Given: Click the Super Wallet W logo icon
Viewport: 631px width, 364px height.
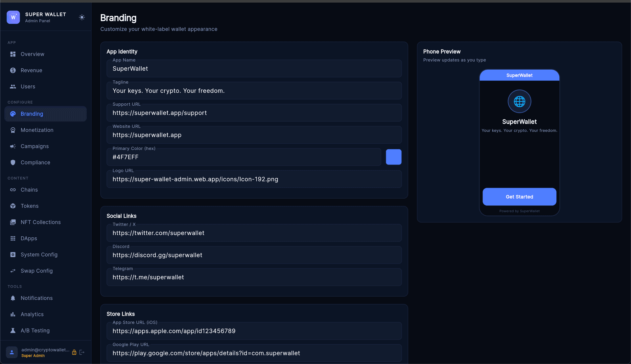Looking at the screenshot, I should (x=13, y=17).
